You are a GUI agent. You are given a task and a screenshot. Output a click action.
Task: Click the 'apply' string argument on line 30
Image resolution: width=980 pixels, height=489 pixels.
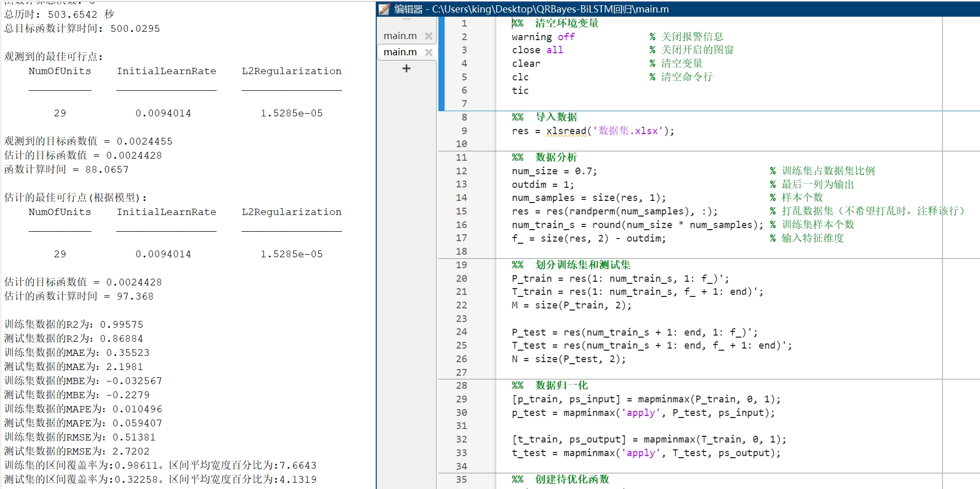pyautogui.click(x=641, y=413)
